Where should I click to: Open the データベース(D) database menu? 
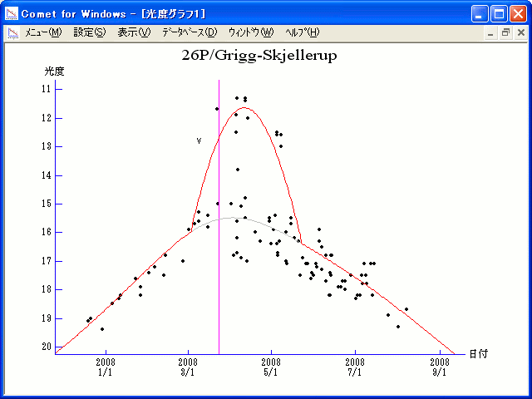point(190,32)
